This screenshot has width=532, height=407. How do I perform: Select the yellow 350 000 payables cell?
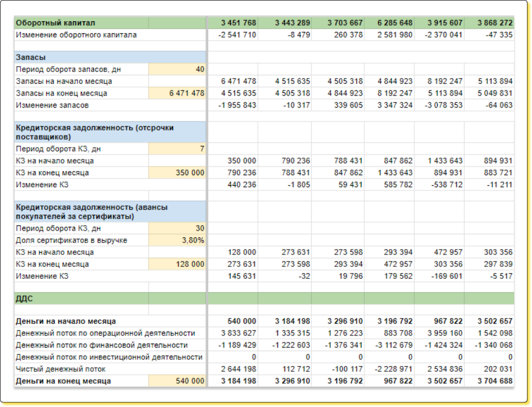pyautogui.click(x=177, y=172)
